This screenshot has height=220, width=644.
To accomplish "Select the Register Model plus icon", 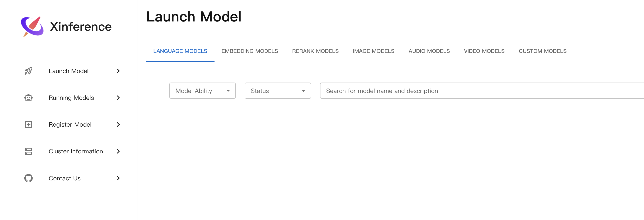I will (x=28, y=124).
